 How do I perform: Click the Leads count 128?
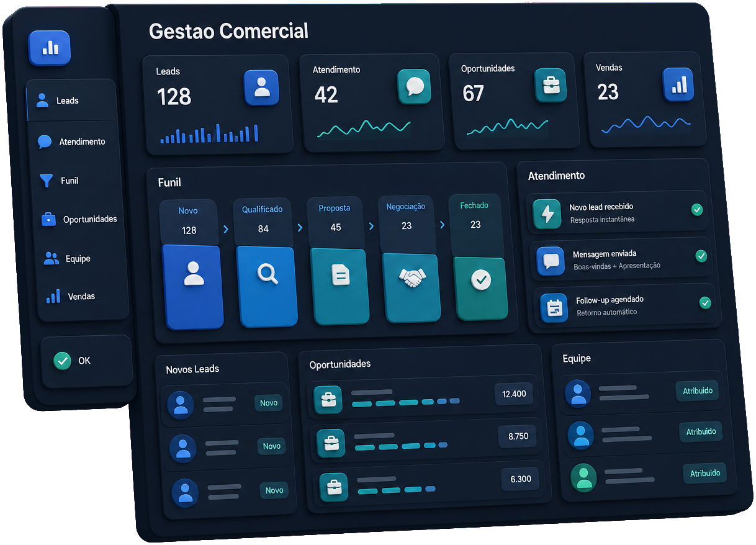point(174,97)
